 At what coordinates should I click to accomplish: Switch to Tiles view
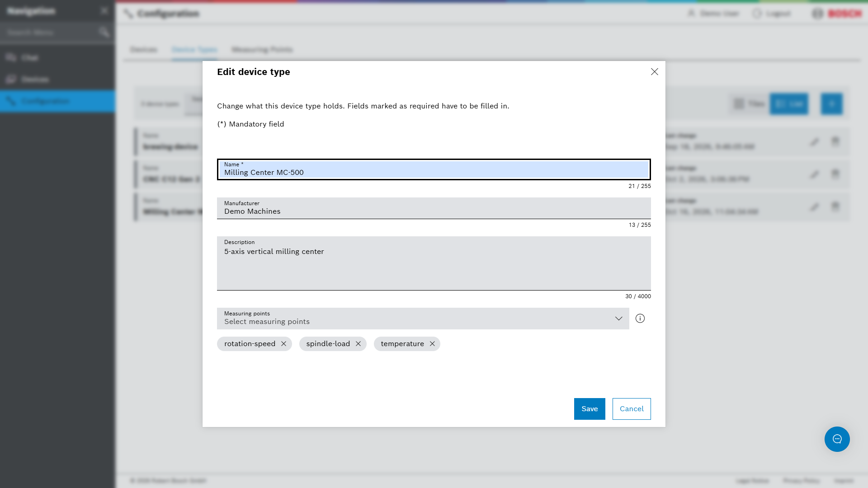click(749, 104)
